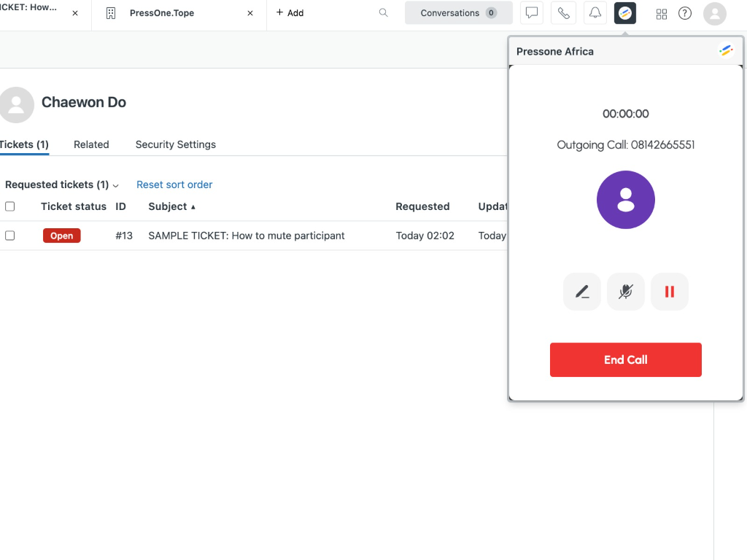The image size is (747, 560).
Task: Open the chat bubble icon in top bar
Action: [x=532, y=13]
